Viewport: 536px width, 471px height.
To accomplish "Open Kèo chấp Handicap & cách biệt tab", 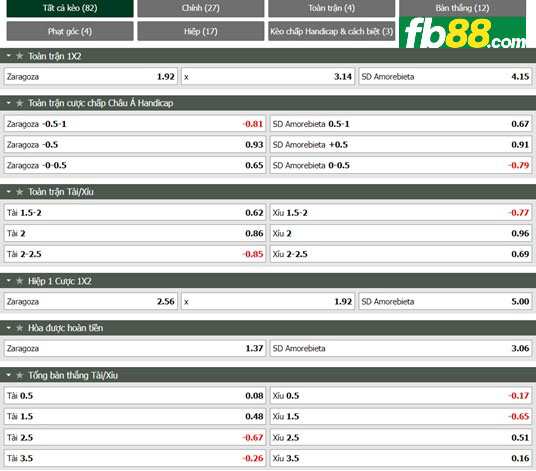I will point(332,31).
